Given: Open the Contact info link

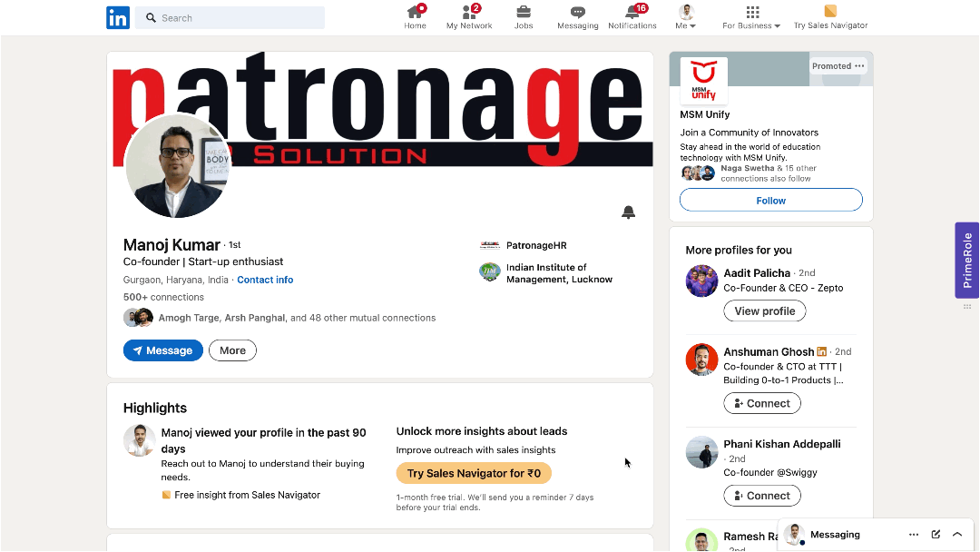Looking at the screenshot, I should pyautogui.click(x=265, y=280).
